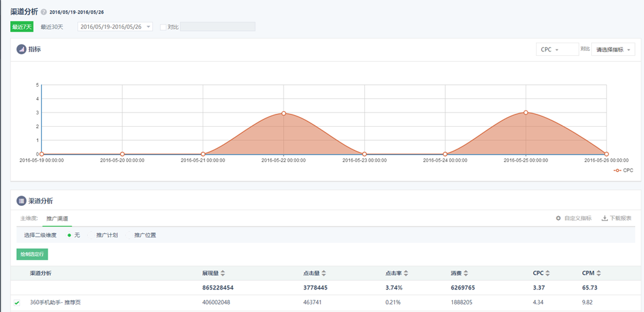The height and width of the screenshot is (312, 644).
Task: Select 推广计划 as secondary dimension
Action: (x=107, y=235)
